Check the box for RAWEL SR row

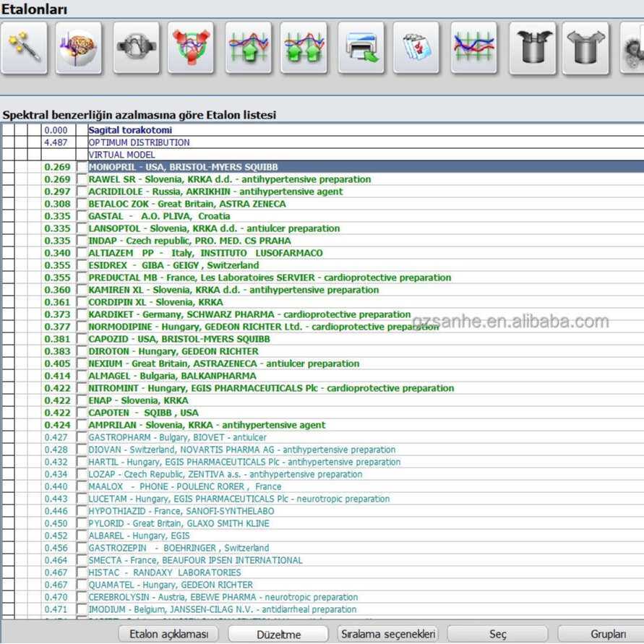82,179
